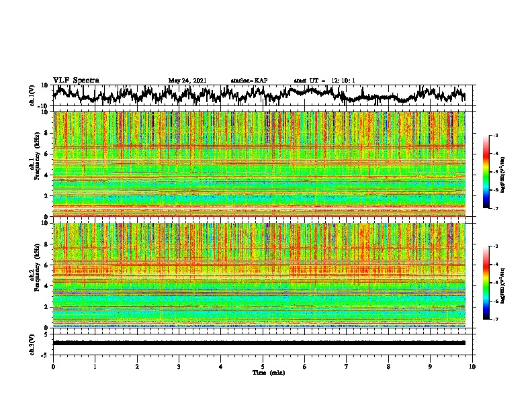Click the "ch.3(V)" axis label

pyautogui.click(x=32, y=345)
